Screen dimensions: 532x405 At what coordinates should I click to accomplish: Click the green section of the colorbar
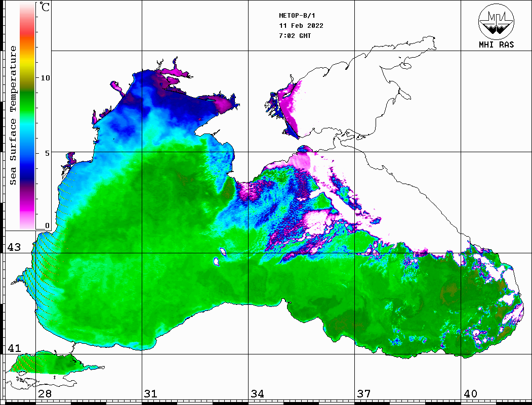coord(27,102)
